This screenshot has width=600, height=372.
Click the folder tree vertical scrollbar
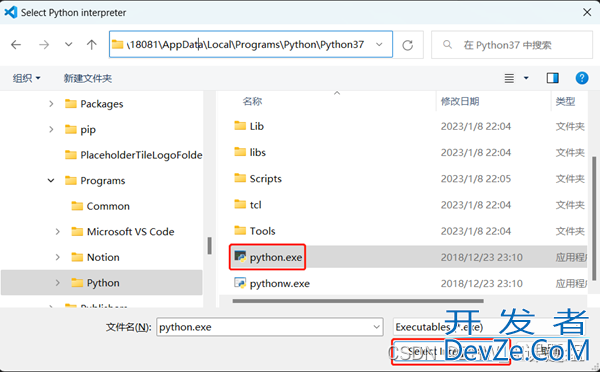point(209,246)
